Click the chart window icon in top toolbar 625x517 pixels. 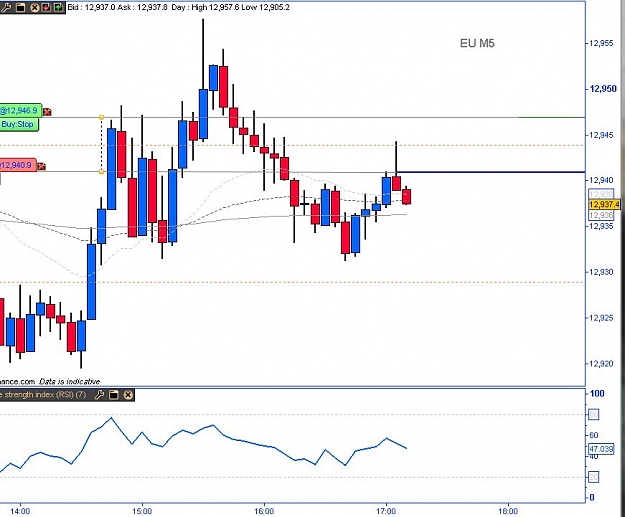[21, 7]
